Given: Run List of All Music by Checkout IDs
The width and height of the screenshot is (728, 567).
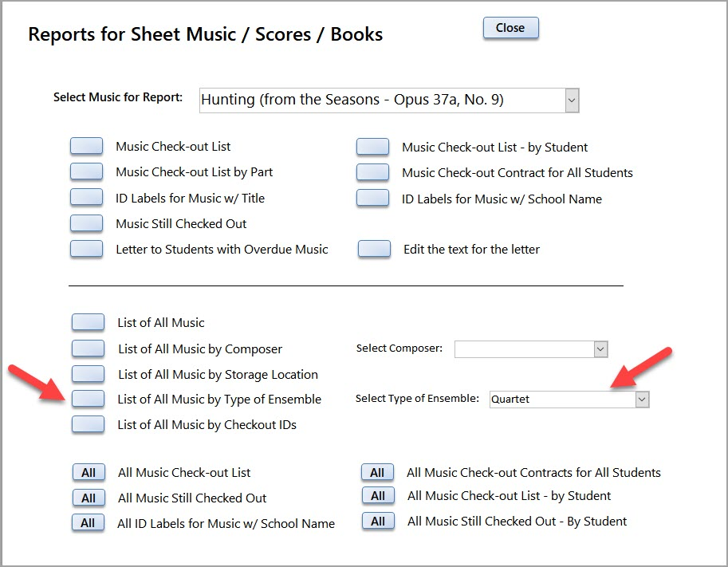Looking at the screenshot, I should click(x=88, y=424).
